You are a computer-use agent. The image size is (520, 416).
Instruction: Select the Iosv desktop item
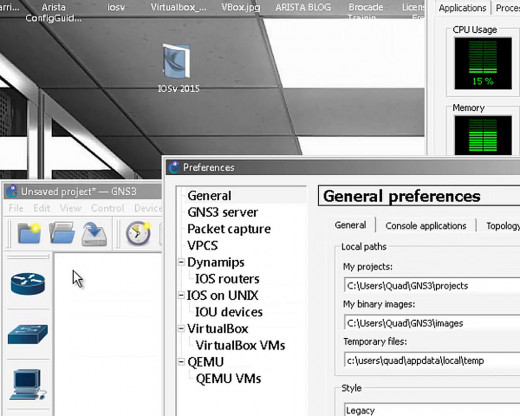coord(116,7)
